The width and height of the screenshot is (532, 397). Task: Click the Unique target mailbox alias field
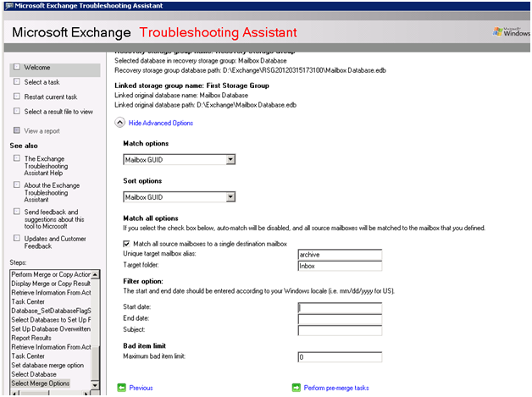coord(340,255)
